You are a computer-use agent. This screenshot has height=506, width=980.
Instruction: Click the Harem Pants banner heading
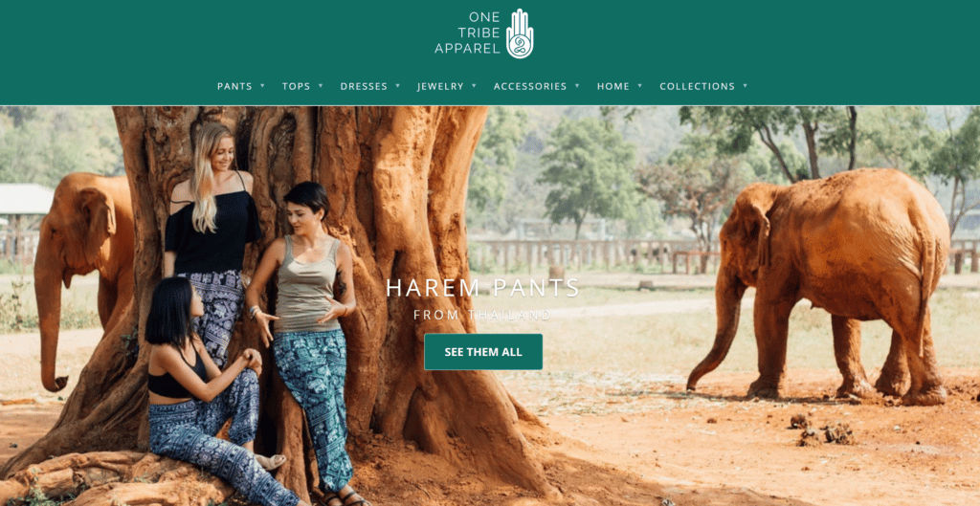click(x=483, y=287)
